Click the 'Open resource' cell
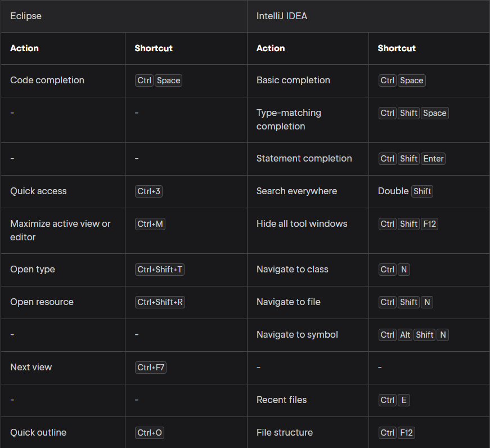This screenshot has height=448, width=490. 63,302
